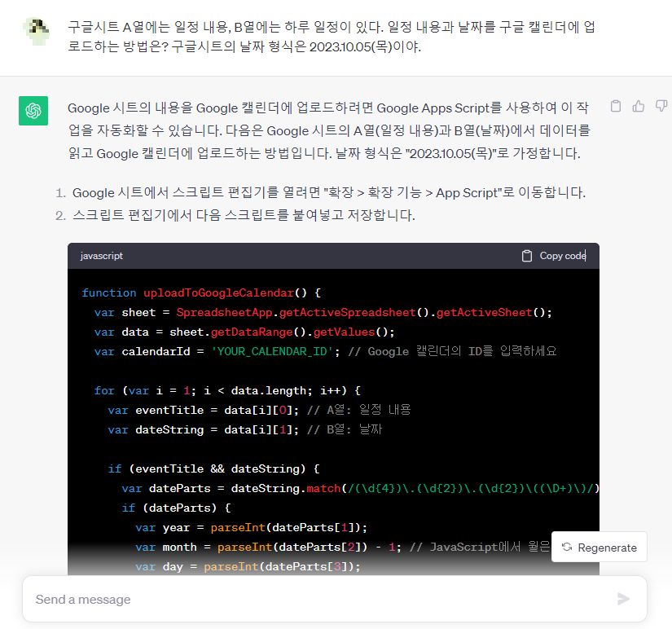Click the 'var day = parseInt' line

248,567
